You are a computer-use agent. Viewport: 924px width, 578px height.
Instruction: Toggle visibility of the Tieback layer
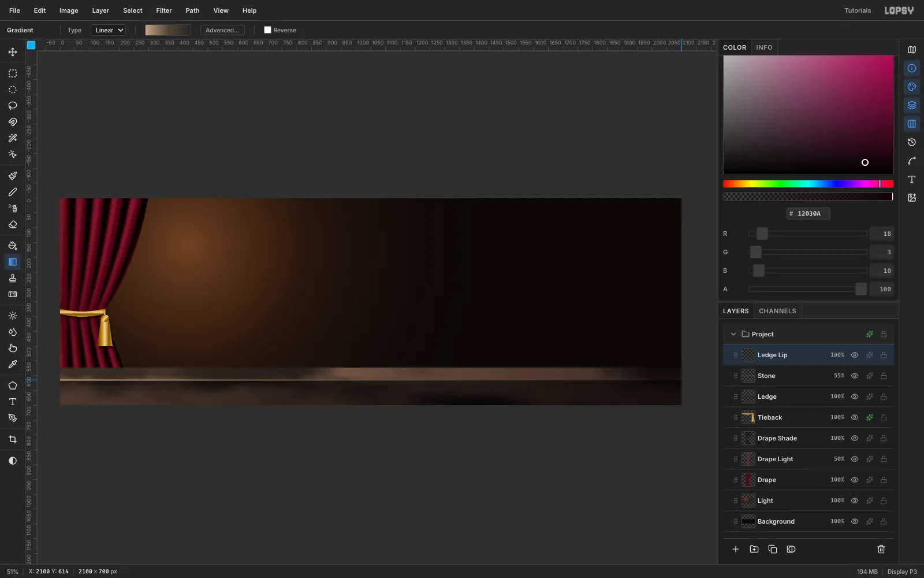(855, 417)
